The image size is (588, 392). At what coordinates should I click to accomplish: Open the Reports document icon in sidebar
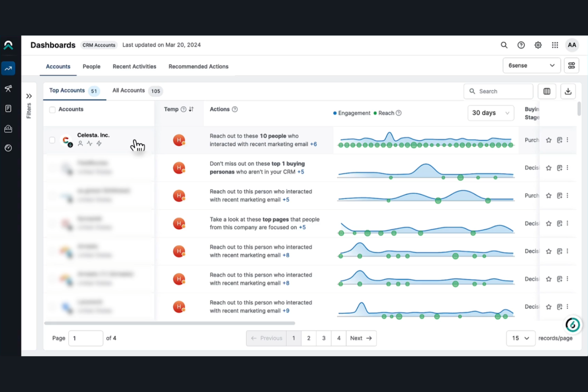click(8, 108)
